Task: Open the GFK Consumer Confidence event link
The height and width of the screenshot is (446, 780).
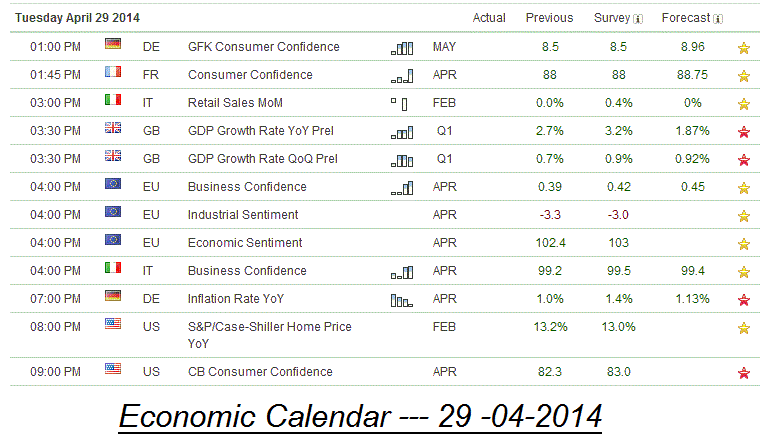Action: pos(263,47)
